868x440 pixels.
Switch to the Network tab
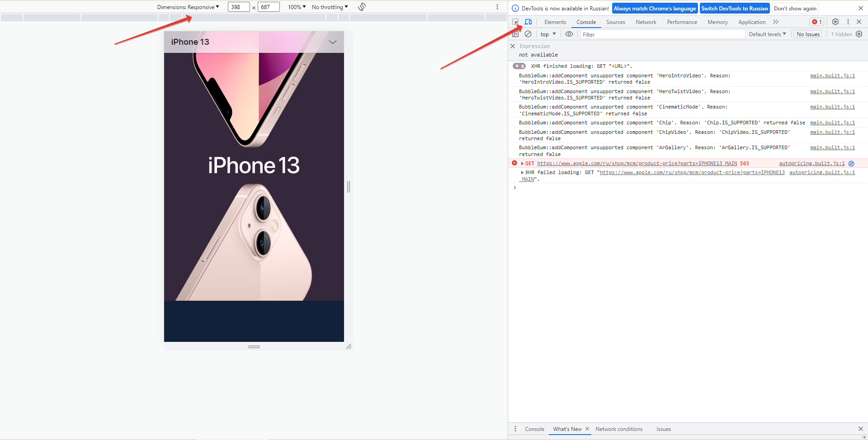tap(646, 22)
